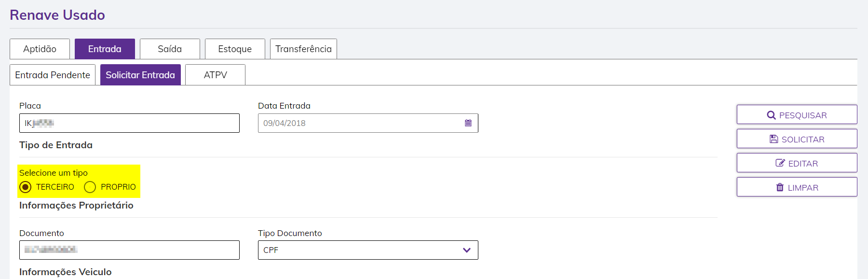Click the Tipo Documento chevron arrow

(466, 250)
